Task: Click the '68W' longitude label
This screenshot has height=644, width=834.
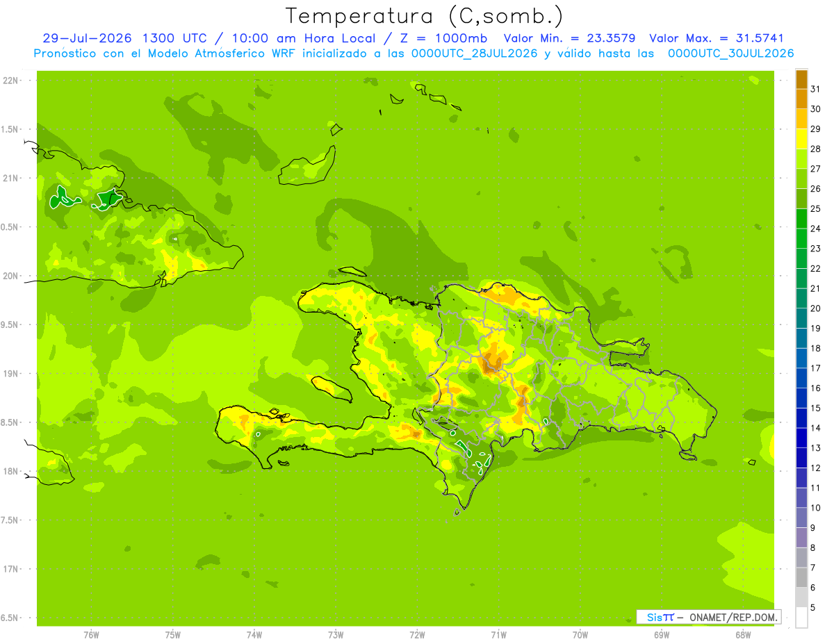Action: (743, 635)
